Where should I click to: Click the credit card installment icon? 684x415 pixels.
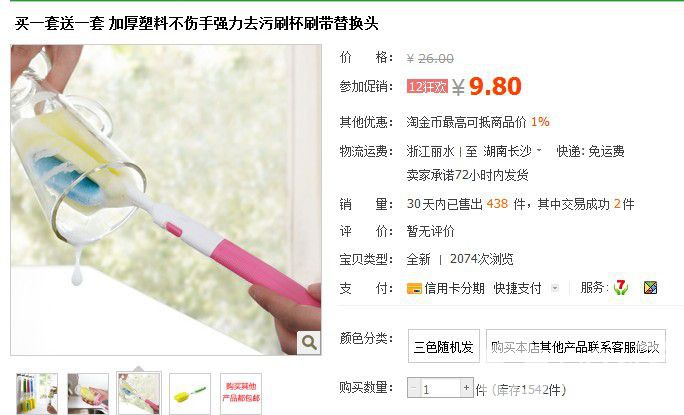[414, 288]
